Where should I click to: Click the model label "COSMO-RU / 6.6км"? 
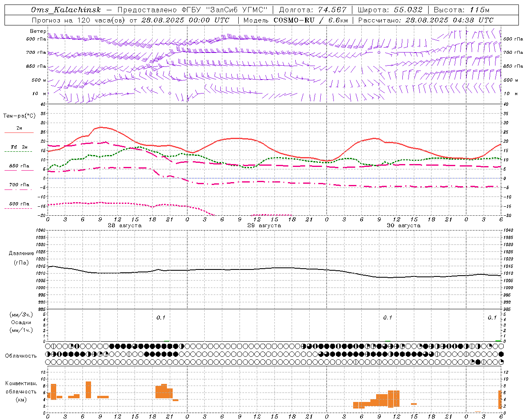[x=311, y=20]
